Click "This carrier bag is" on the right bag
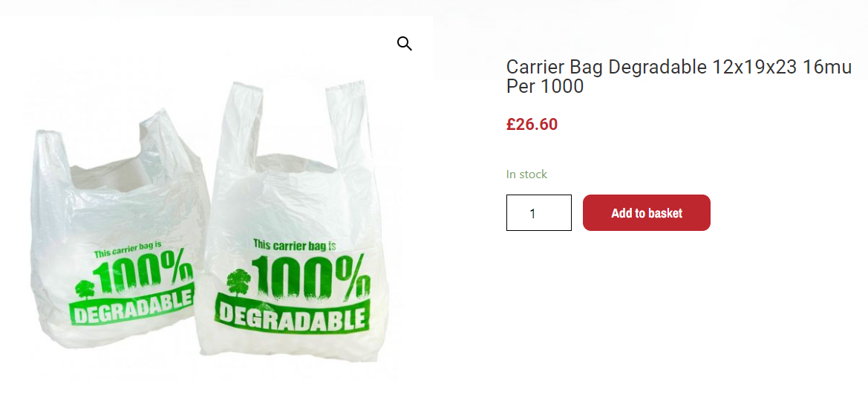 295,244
